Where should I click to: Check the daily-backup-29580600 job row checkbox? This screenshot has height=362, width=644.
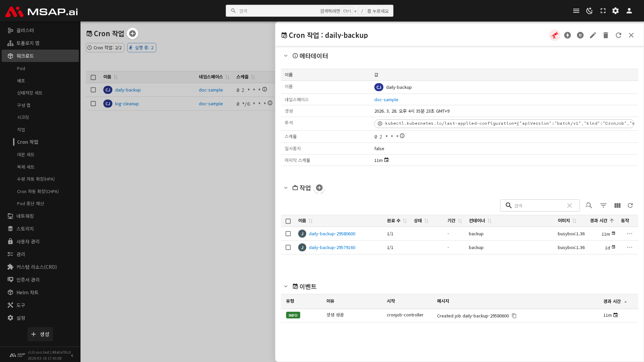coord(288,234)
